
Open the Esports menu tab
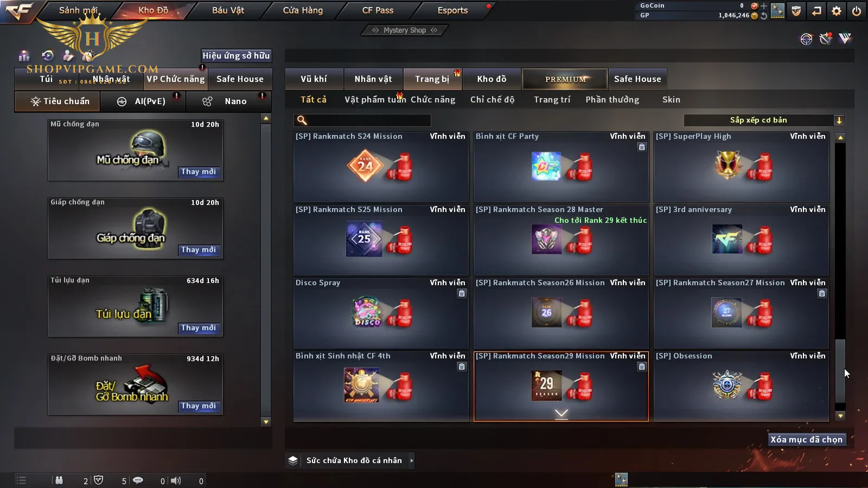click(x=452, y=10)
